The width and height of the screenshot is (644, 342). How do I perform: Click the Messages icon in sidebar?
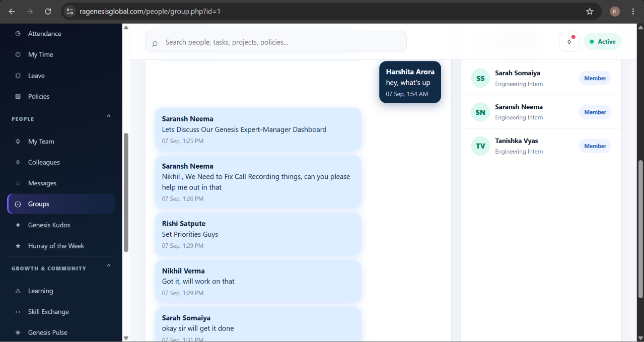point(18,183)
